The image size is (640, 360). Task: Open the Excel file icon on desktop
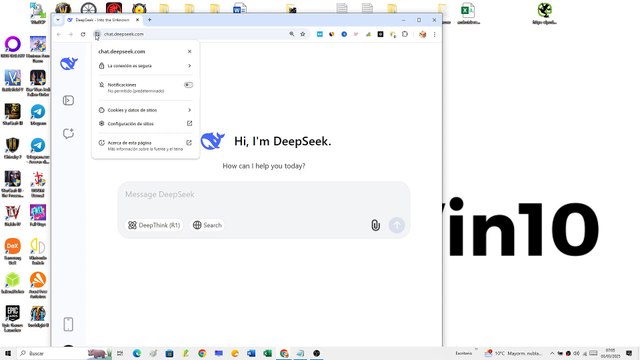pos(468,13)
